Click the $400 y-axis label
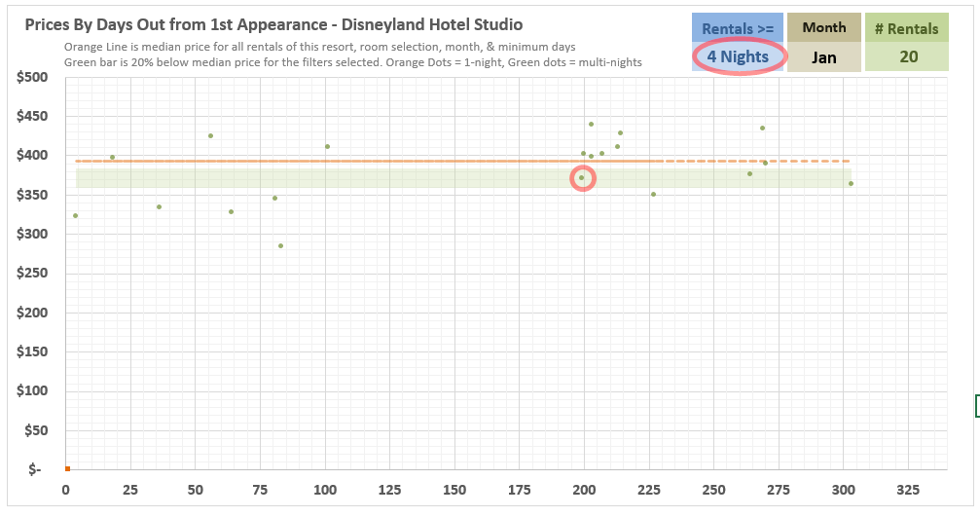This screenshot has height=517, width=980. [32, 155]
